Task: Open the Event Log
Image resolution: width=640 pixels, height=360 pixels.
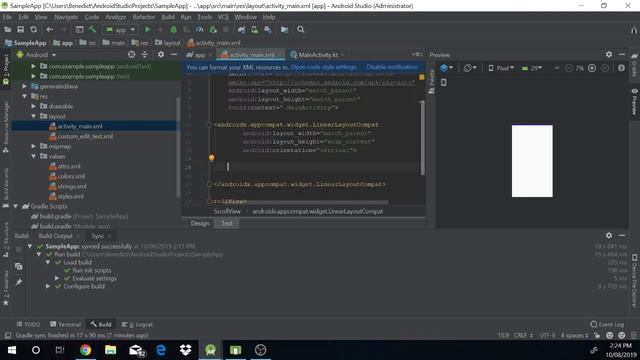Action: (607, 324)
